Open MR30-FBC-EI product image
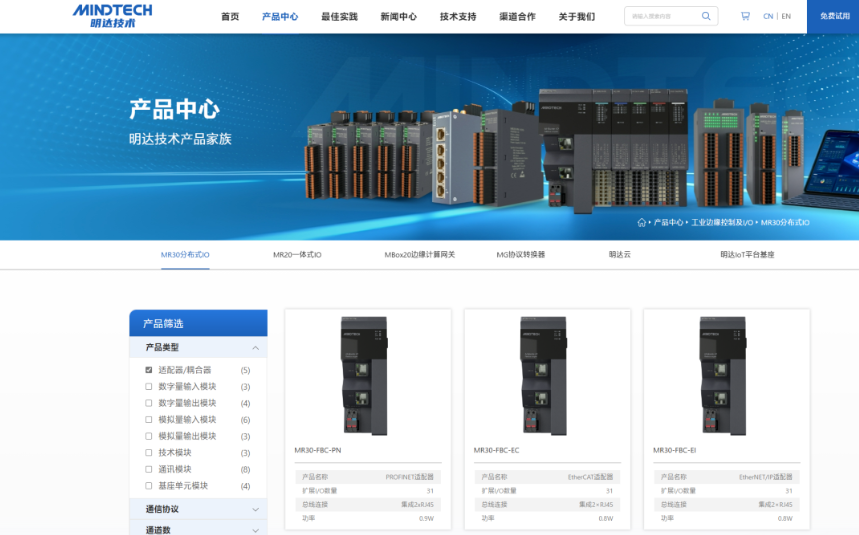Image resolution: width=859 pixels, height=535 pixels. tap(723, 376)
